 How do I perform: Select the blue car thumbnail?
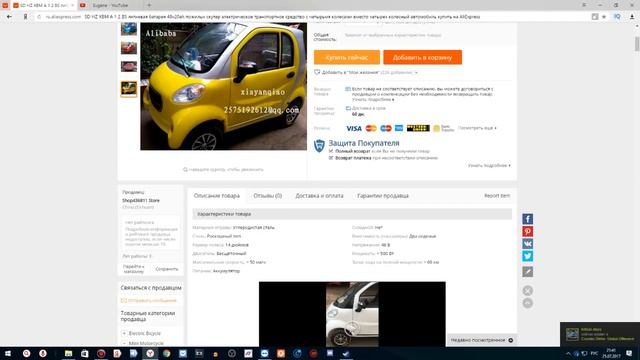129,29
